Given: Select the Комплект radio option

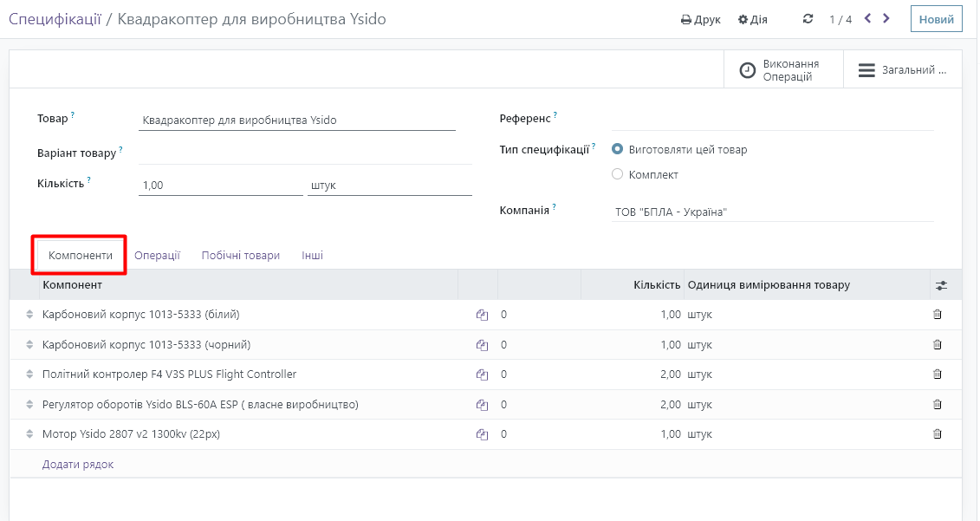Looking at the screenshot, I should (618, 174).
